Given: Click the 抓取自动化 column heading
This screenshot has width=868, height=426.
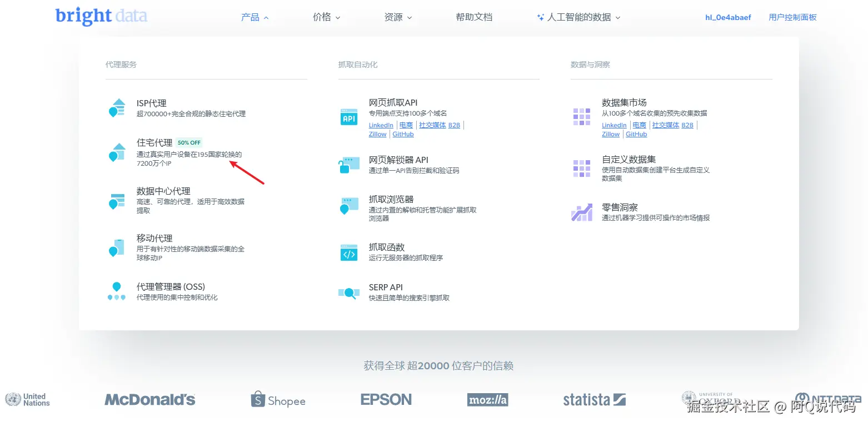Looking at the screenshot, I should [358, 65].
